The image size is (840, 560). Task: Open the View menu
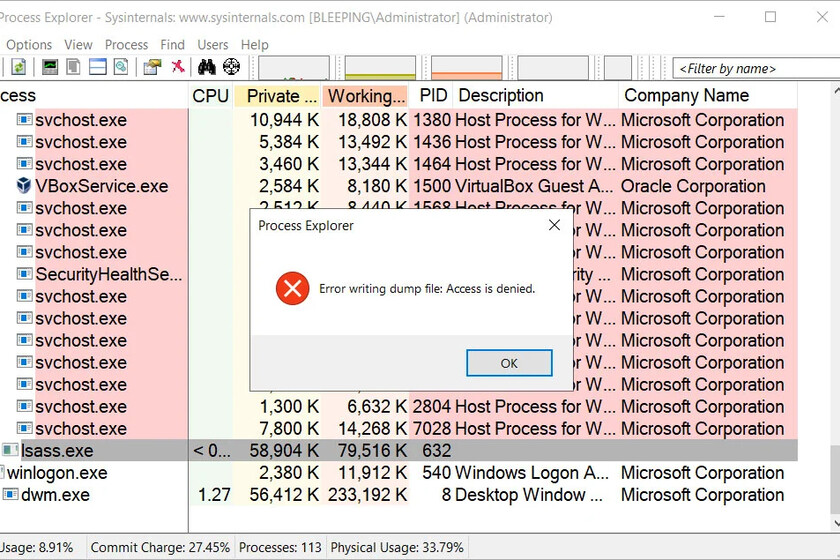pyautogui.click(x=78, y=44)
